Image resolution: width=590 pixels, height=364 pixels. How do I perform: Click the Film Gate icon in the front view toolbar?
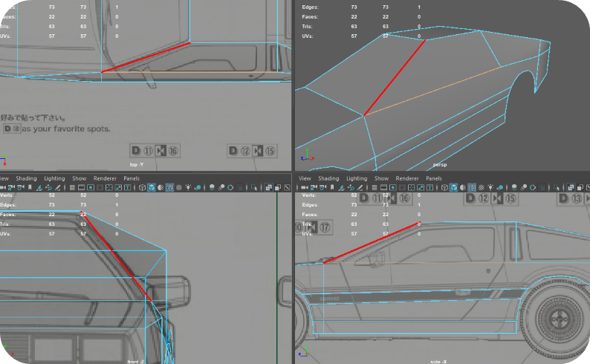[x=81, y=187]
